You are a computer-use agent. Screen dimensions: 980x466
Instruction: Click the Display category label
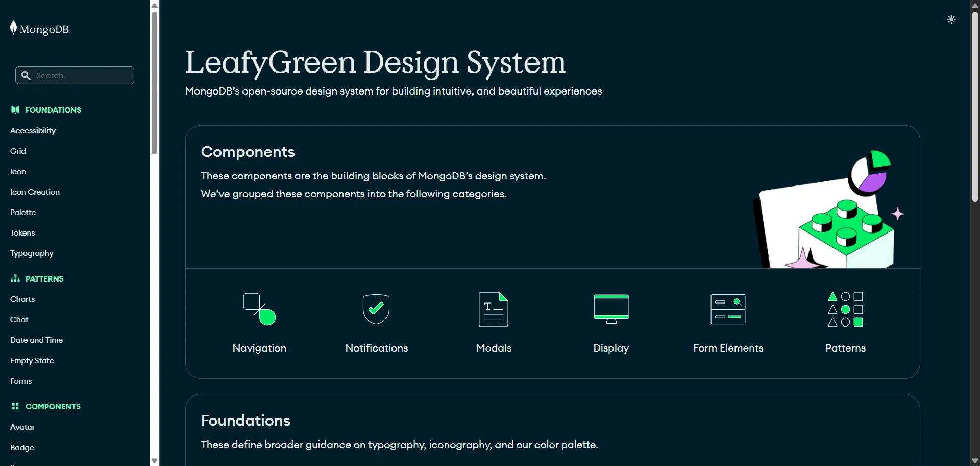611,348
